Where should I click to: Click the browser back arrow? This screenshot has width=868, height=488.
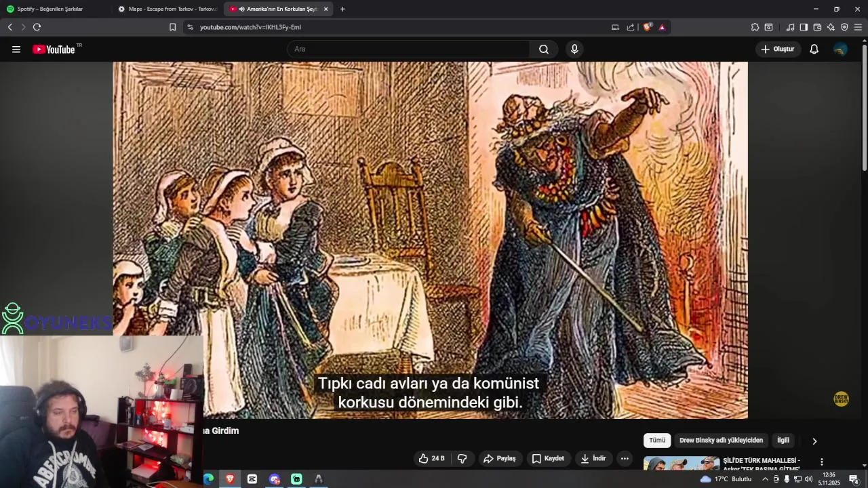coord(9,27)
